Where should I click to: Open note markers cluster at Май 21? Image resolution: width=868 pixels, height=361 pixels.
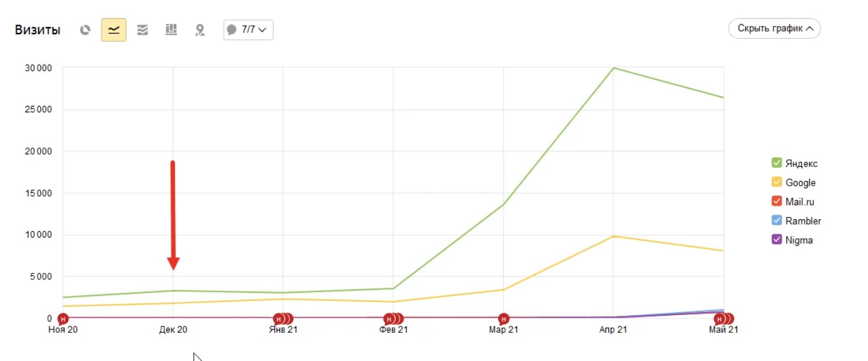(724, 319)
